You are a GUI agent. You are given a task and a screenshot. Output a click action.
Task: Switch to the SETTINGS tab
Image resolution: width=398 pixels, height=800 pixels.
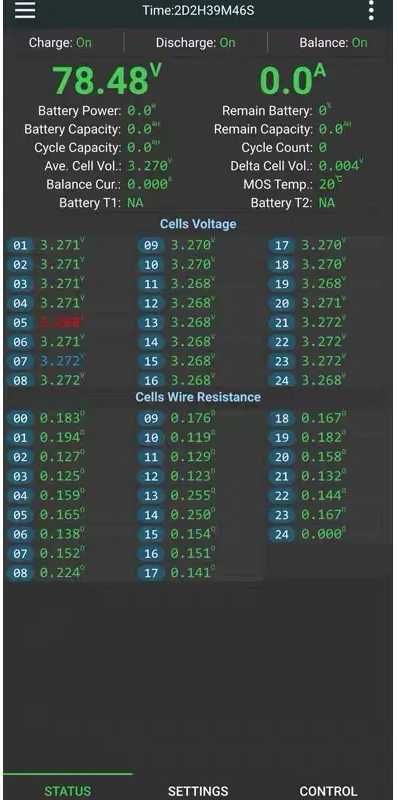coord(198,791)
